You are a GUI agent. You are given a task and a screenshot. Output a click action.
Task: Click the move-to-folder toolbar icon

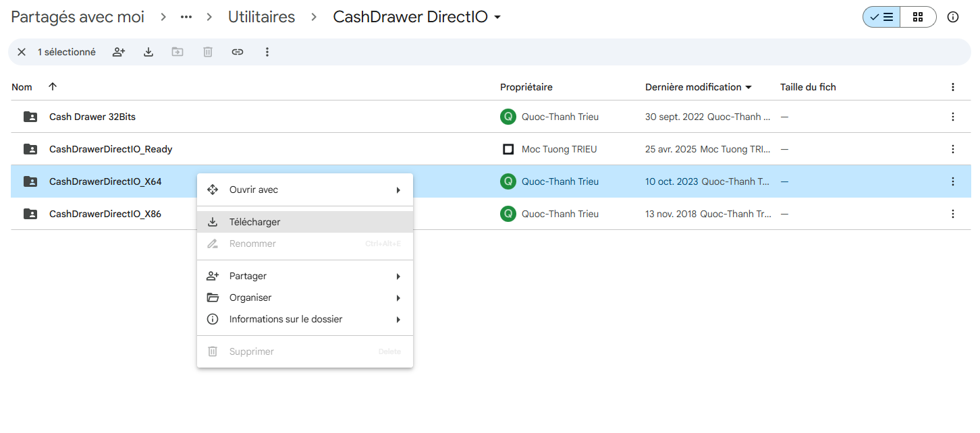[x=178, y=52]
